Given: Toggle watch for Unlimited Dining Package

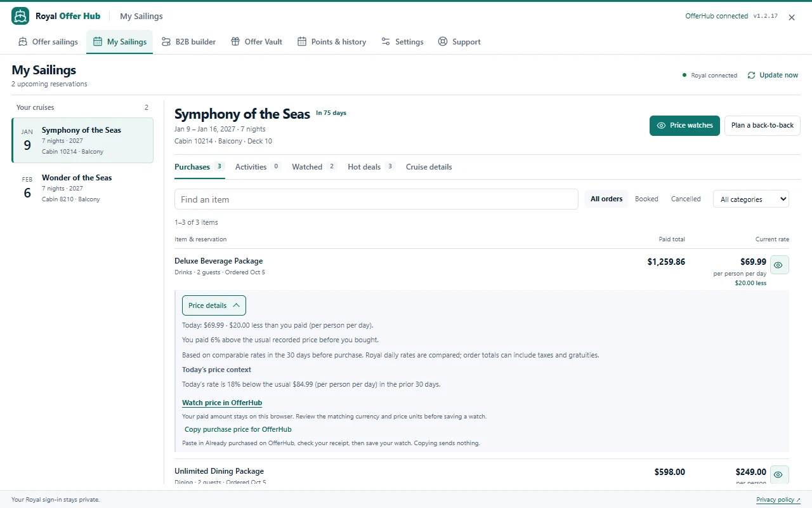Looking at the screenshot, I should point(778,475).
